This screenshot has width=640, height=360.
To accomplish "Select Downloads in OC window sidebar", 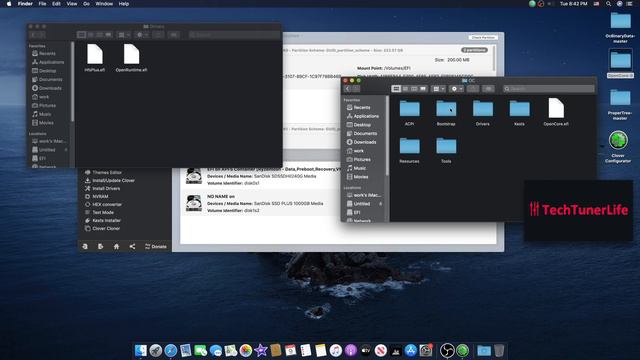I will [x=364, y=142].
